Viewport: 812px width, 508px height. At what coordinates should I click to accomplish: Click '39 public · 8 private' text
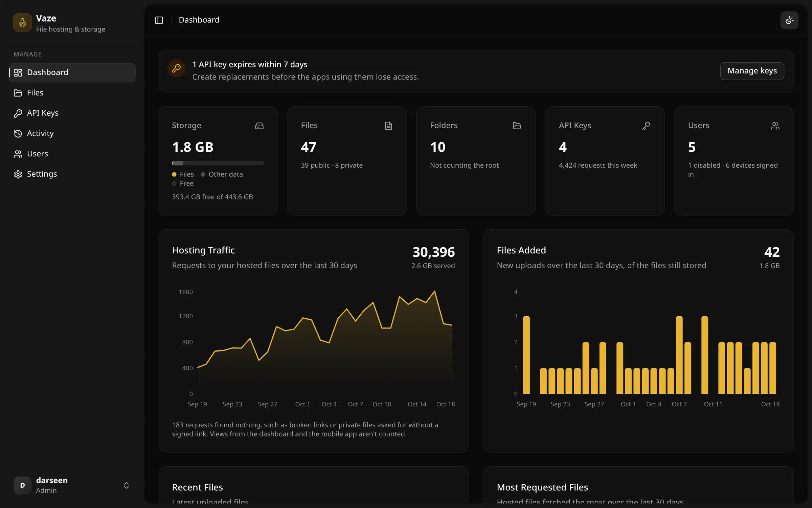pos(332,165)
